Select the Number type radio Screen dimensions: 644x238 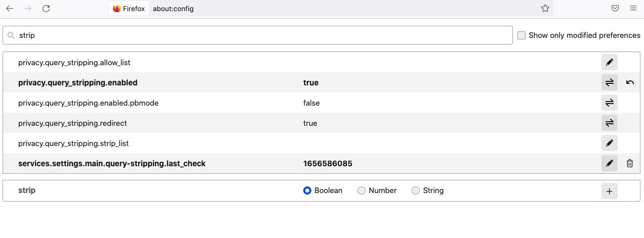click(361, 191)
